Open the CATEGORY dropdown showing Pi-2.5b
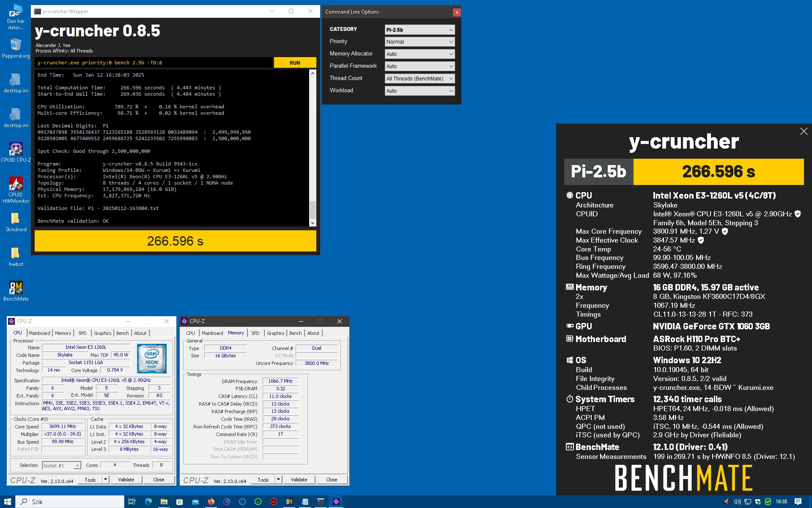The image size is (812, 508). click(x=420, y=30)
